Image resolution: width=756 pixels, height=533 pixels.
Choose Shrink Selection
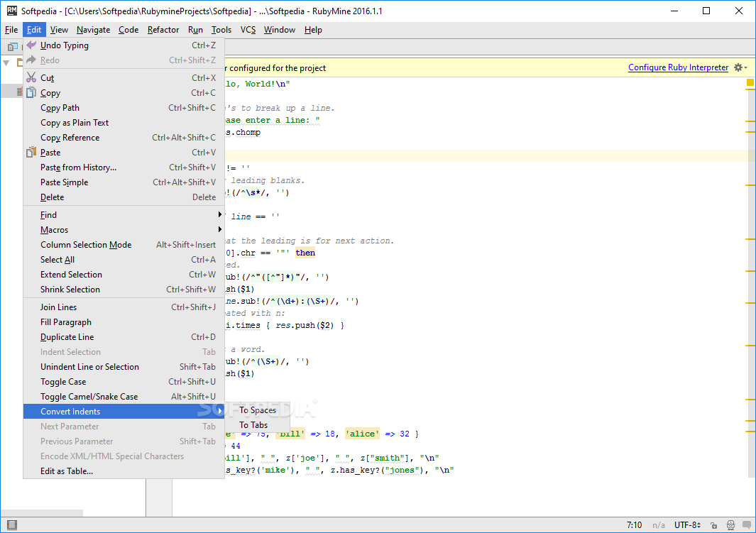124,290
